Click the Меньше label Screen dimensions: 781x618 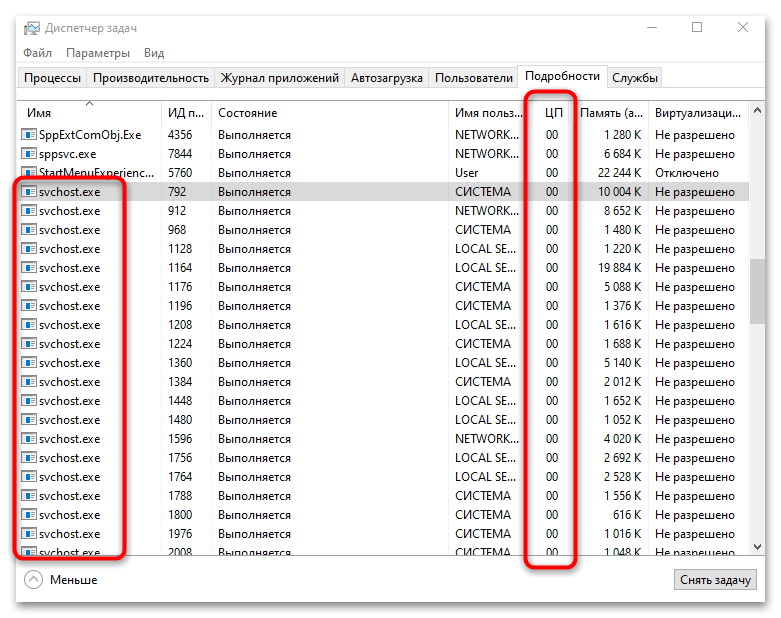74,580
